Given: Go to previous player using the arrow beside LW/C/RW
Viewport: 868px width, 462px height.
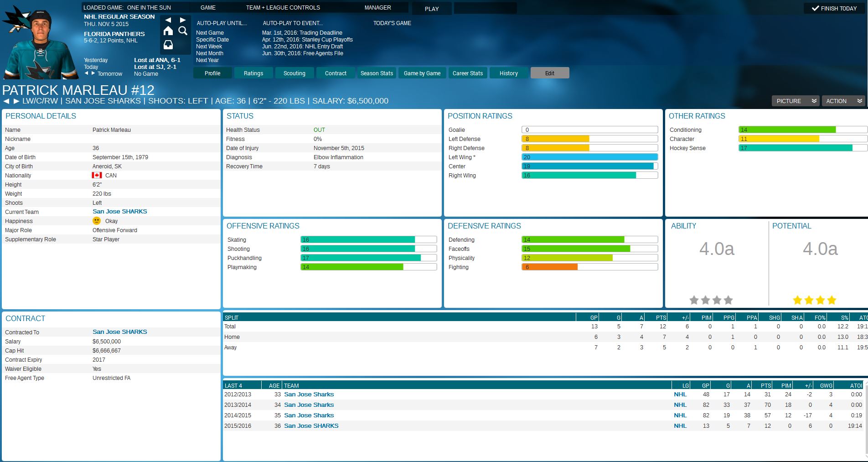Looking at the screenshot, I should tap(6, 101).
